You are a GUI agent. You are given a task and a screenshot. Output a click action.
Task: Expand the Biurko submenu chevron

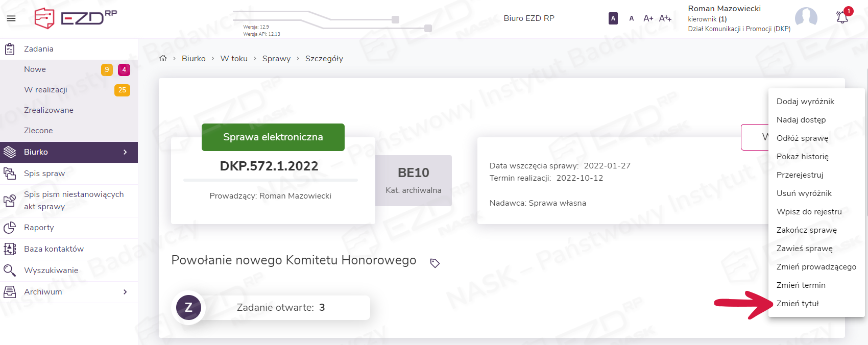point(125,152)
